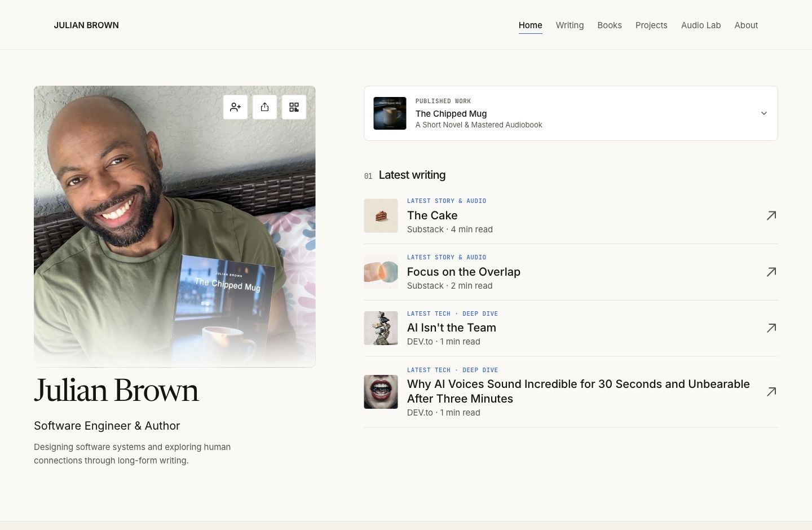Click the profile photo of Julian Brown
This screenshot has height=530, width=812.
coord(175,227)
